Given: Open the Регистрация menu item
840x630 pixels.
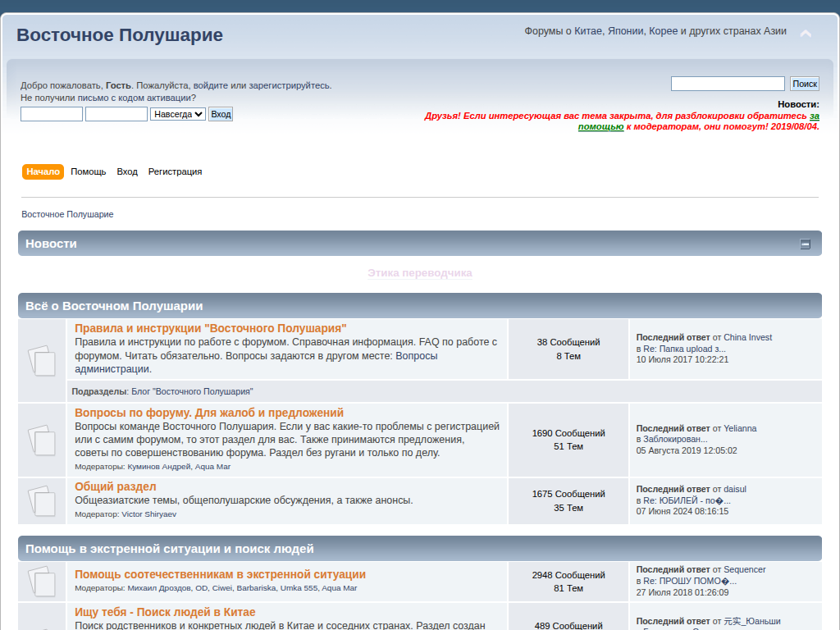Looking at the screenshot, I should coord(175,171).
